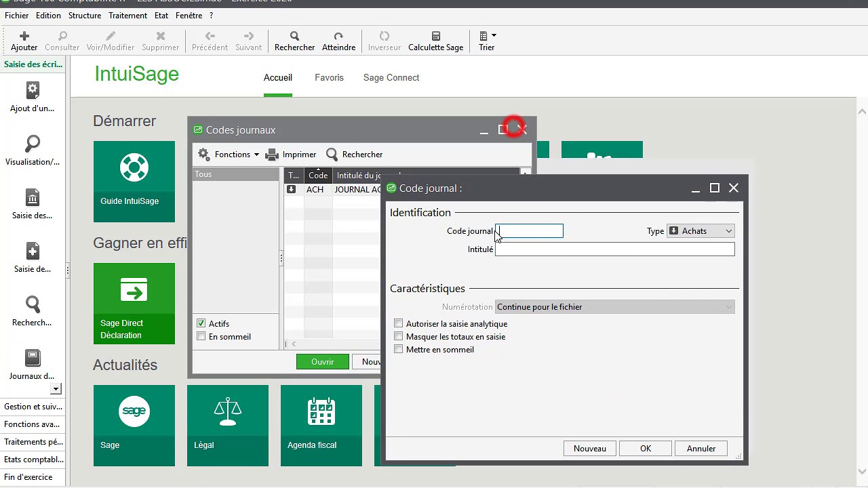
Task: Open the Type Achats dropdown
Action: tap(701, 231)
